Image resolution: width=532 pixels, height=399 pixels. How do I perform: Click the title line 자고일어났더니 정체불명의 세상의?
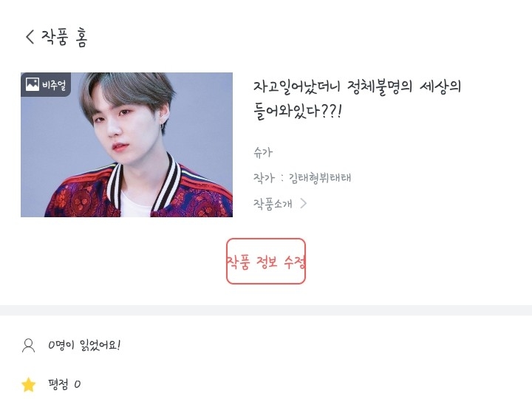click(358, 87)
